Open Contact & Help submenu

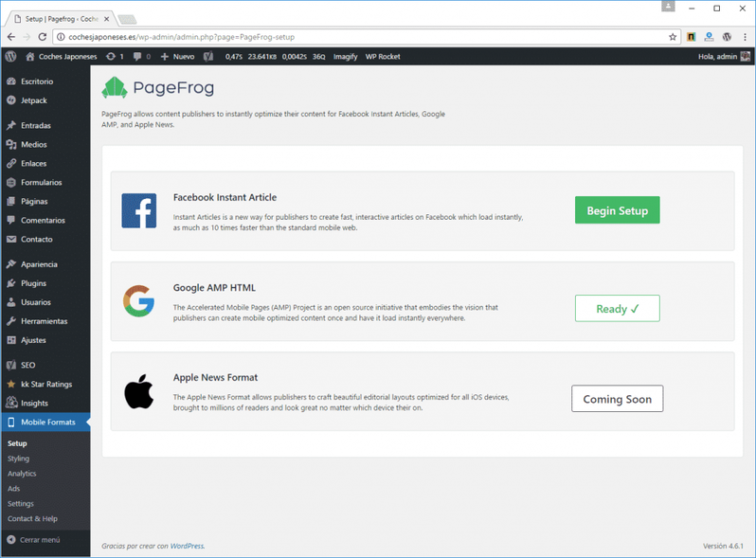tap(32, 518)
